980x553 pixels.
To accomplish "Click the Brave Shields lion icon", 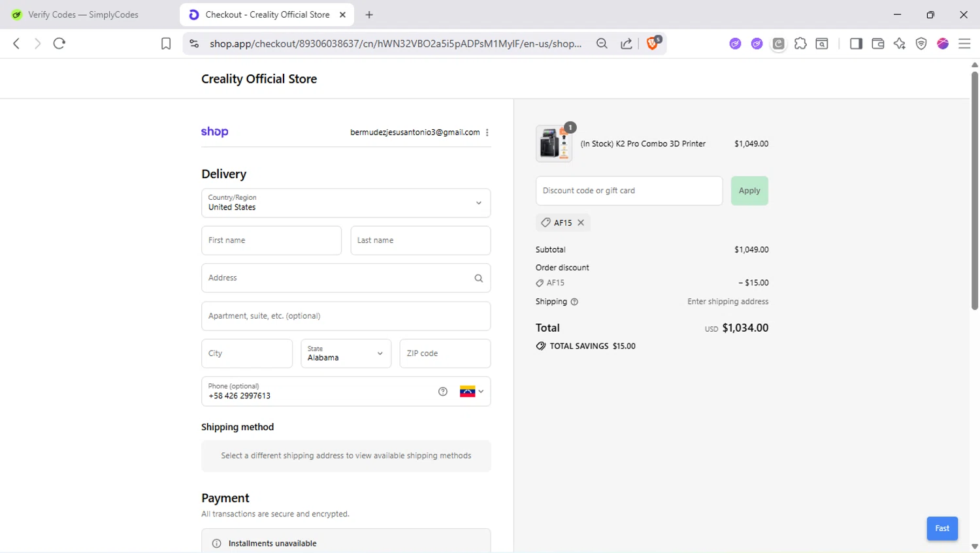I will [x=652, y=44].
